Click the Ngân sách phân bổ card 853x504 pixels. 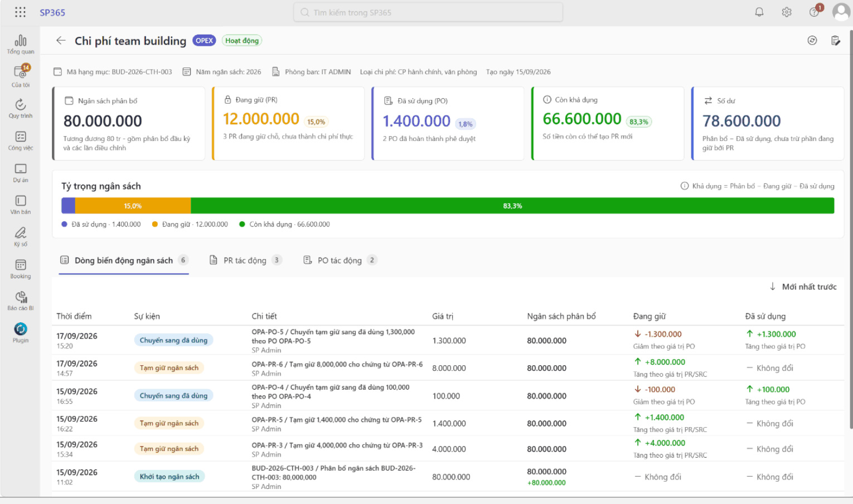[129, 124]
